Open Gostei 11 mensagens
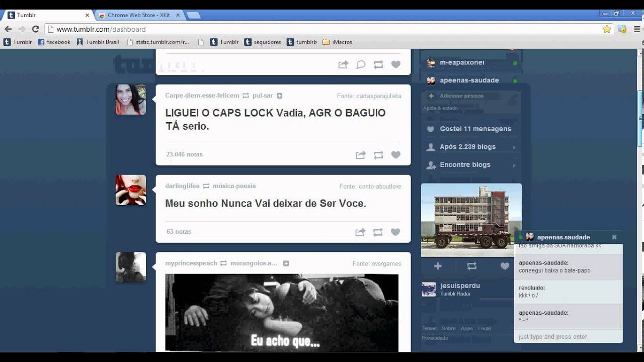 coord(469,129)
